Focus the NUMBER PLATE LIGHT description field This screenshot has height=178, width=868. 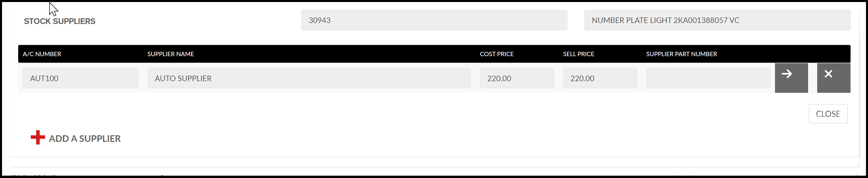[x=717, y=20]
